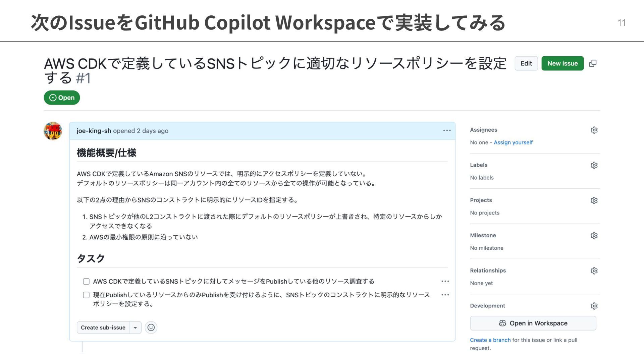The height and width of the screenshot is (362, 644).
Task: Click the green New issue button
Action: [562, 63]
